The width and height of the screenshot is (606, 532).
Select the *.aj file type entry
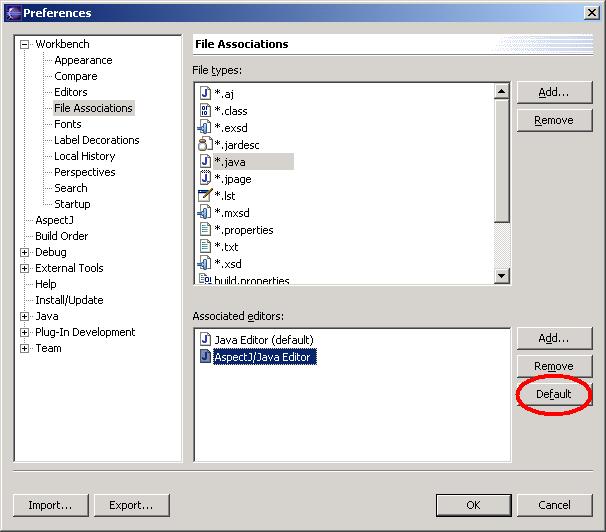pos(224,93)
